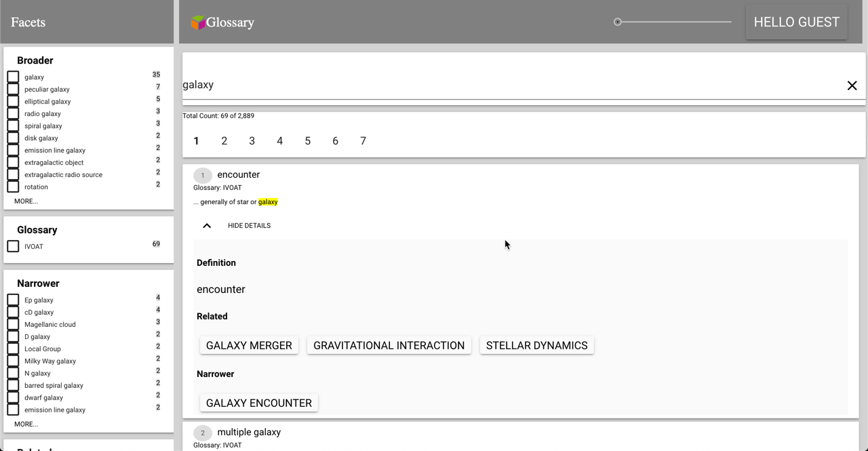Image resolution: width=868 pixels, height=451 pixels.
Task: Collapse details with the up chevron icon
Action: [207, 226]
